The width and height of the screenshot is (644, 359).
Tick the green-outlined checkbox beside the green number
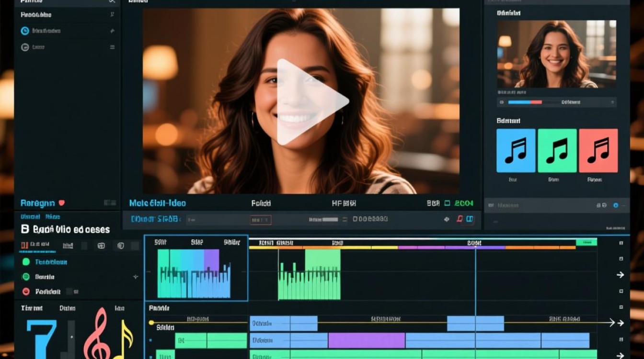448,203
